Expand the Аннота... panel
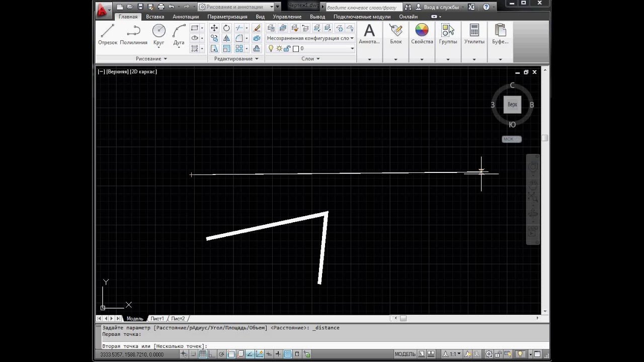 369,59
